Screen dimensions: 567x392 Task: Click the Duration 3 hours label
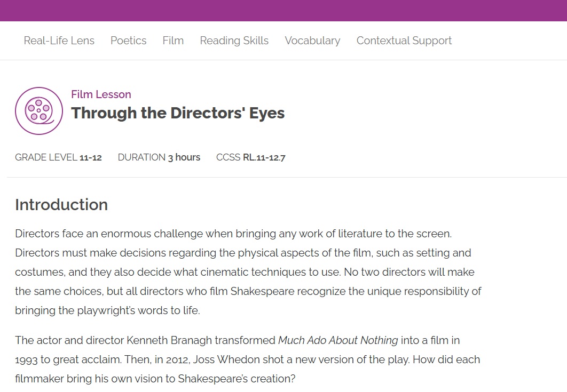[159, 157]
